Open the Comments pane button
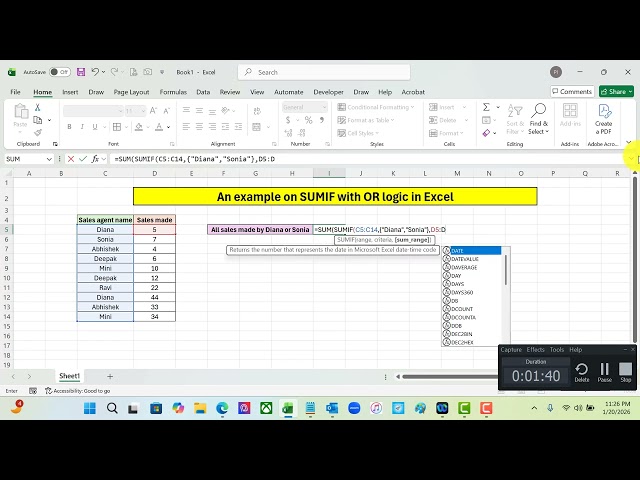 pyautogui.click(x=571, y=91)
